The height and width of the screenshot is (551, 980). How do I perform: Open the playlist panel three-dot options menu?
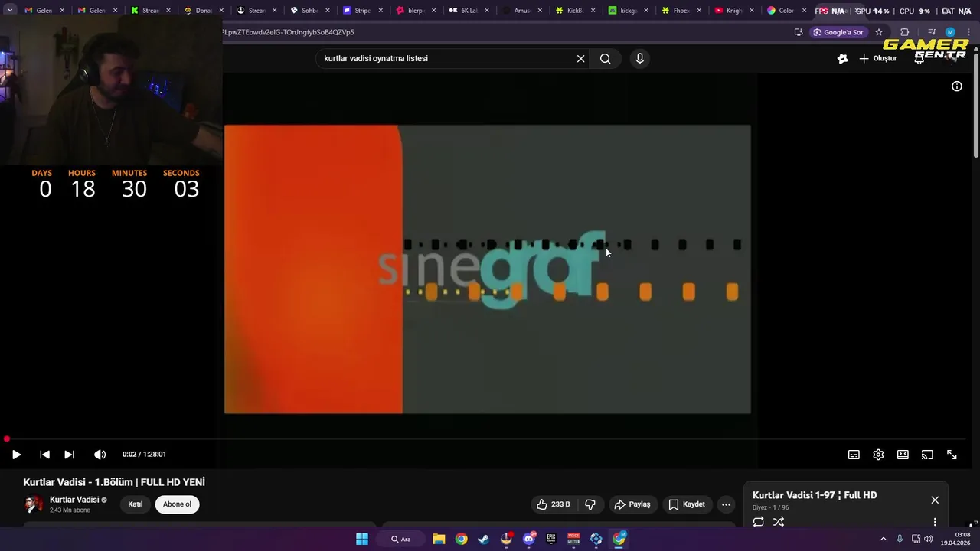(x=935, y=522)
